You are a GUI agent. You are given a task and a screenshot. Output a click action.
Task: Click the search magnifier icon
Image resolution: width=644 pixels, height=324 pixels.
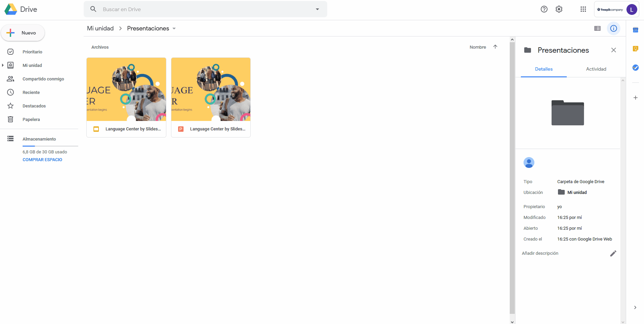pos(93,9)
